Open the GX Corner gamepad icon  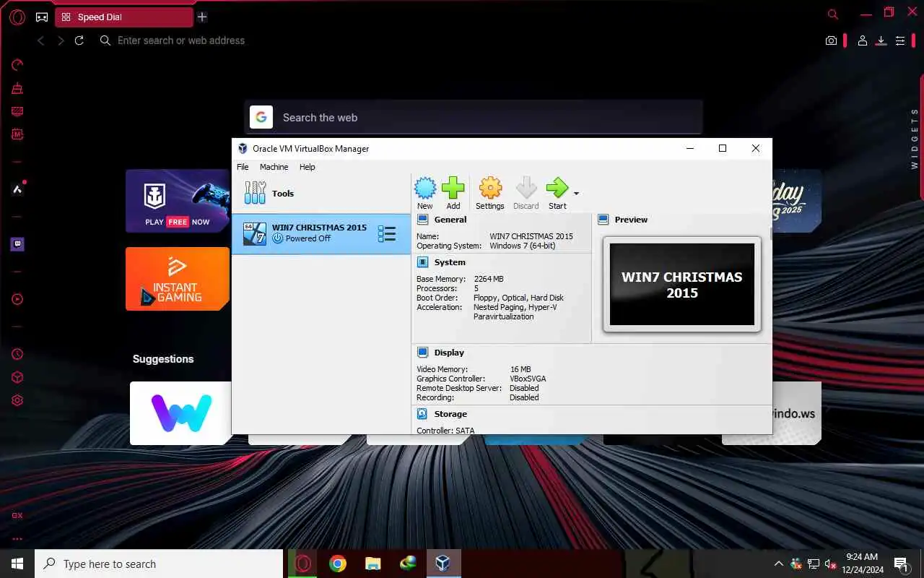42,17
